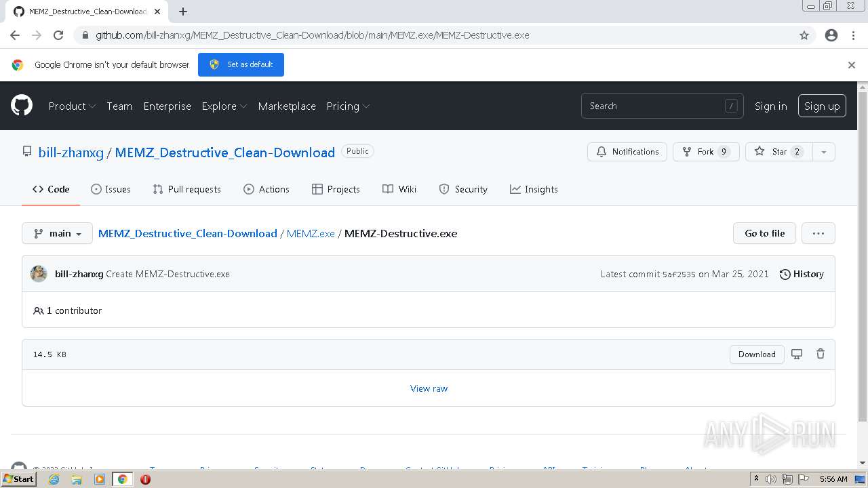Open the View raw link
Image resolution: width=868 pixels, height=488 pixels.
click(x=429, y=388)
